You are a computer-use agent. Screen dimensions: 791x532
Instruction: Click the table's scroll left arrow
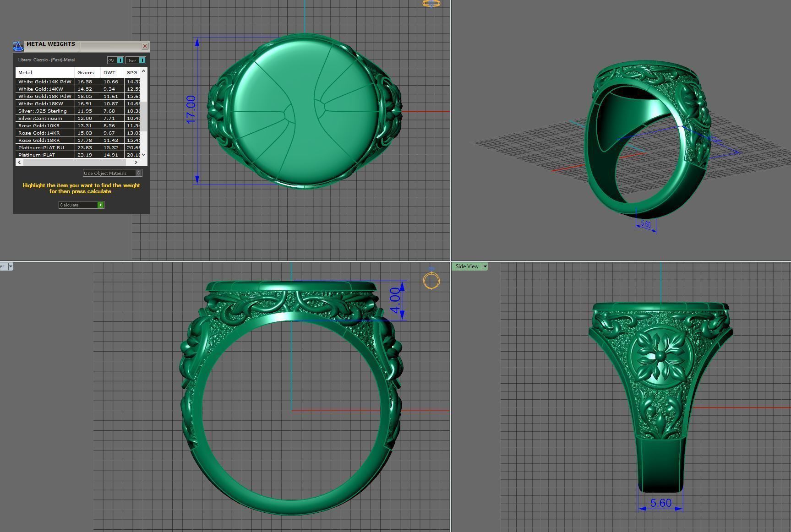(x=19, y=162)
